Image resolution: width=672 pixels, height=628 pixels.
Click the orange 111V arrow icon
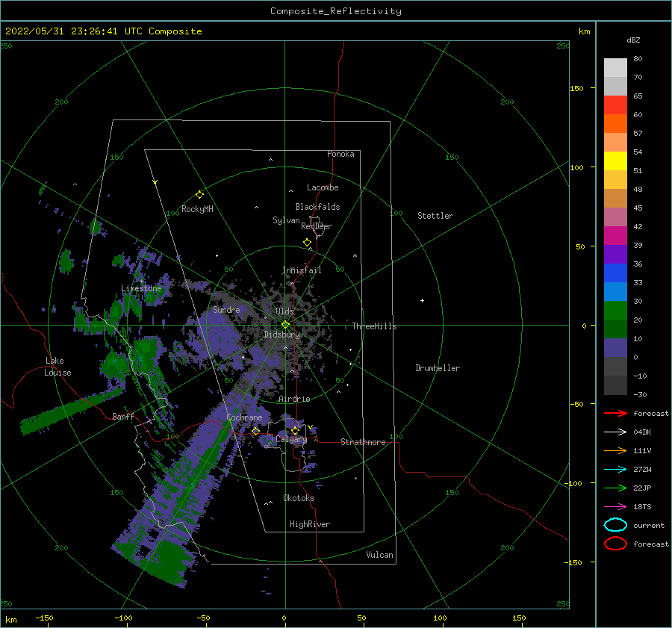(x=615, y=450)
